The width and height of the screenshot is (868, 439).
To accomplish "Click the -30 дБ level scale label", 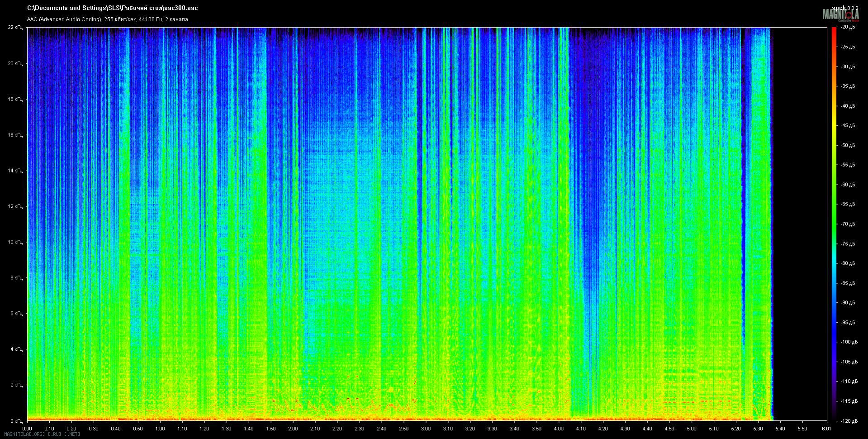I will (x=848, y=67).
